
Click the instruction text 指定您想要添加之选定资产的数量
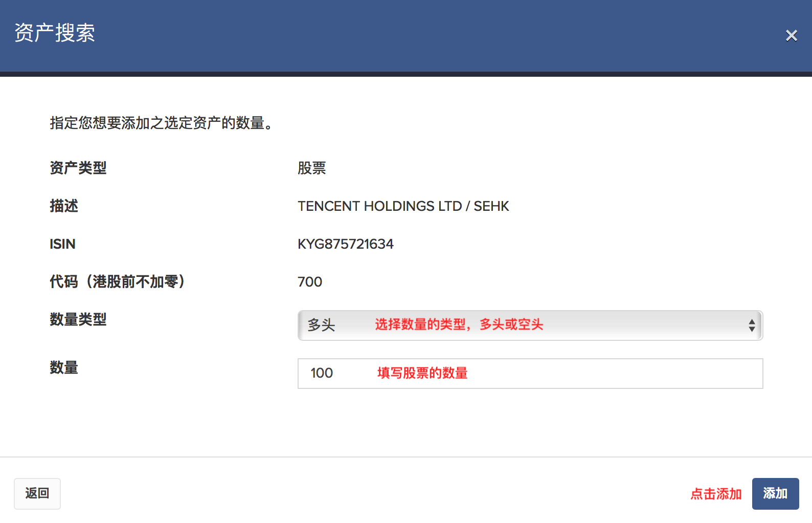161,123
